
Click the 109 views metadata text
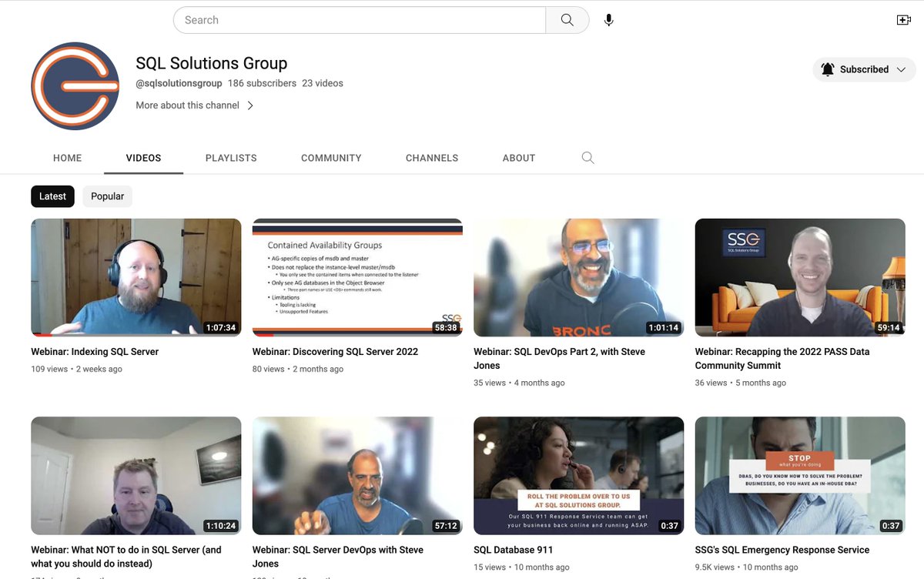click(x=49, y=369)
